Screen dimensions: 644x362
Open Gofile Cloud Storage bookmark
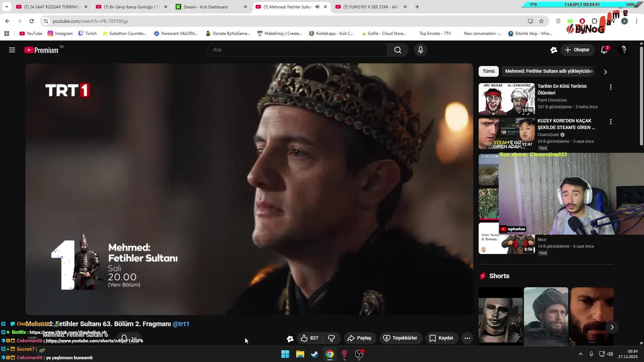[x=383, y=34]
